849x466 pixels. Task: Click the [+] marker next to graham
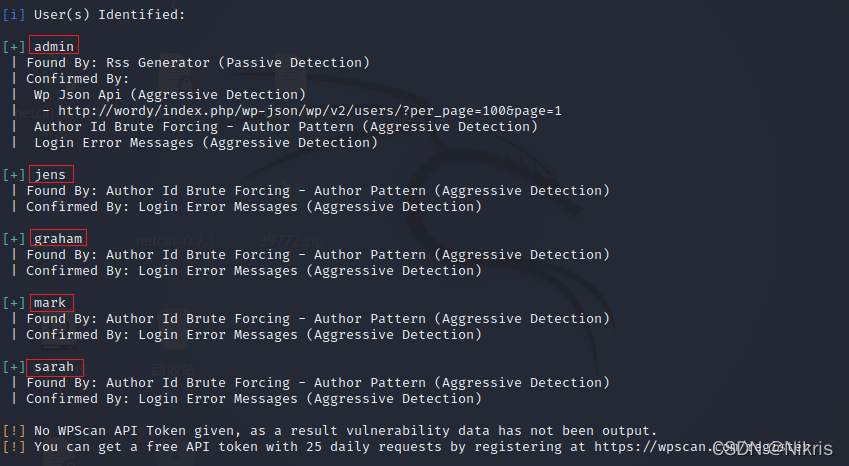click(14, 239)
